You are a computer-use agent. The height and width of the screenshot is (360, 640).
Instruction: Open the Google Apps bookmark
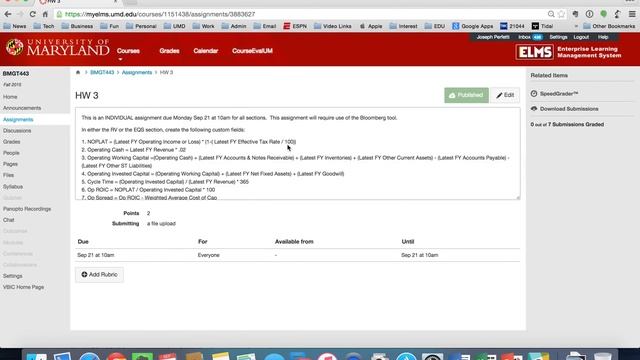click(x=473, y=26)
